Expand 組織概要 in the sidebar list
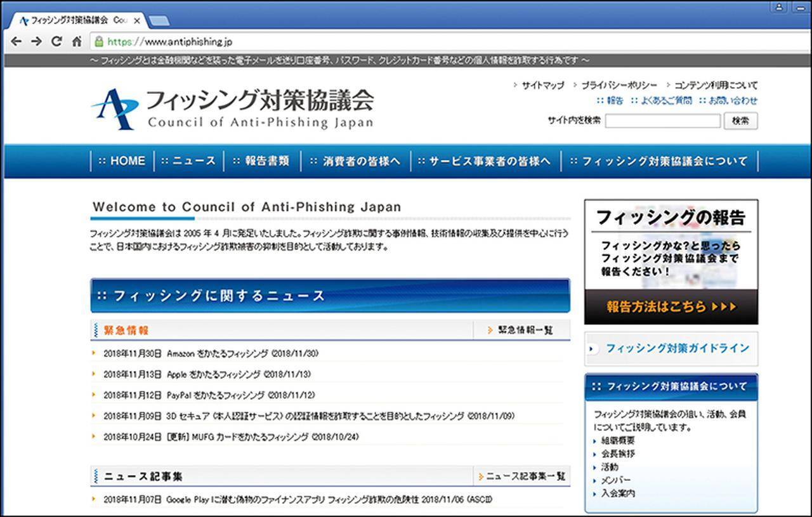 coord(617,440)
